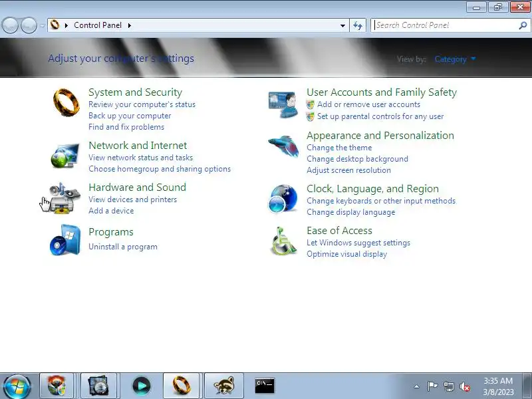Viewport: 532px width, 399px height.
Task: Click Set up parental controls for any user
Action: [x=380, y=116]
